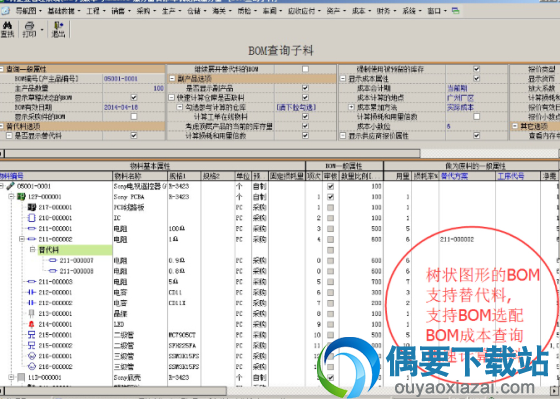Viewport: 560px width, 399px height.
Task: Select the capacitor icon of 212-000001
Action: click(x=31, y=292)
